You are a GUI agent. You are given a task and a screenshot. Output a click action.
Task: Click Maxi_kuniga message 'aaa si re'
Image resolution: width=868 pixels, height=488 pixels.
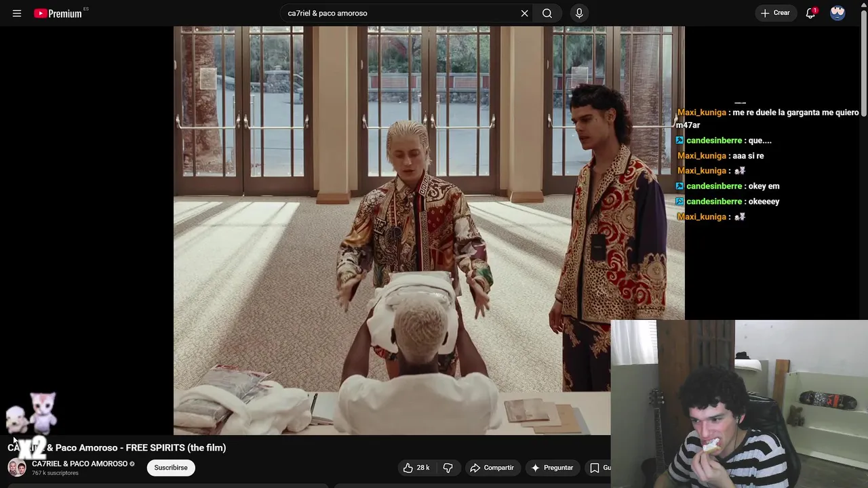pyautogui.click(x=720, y=156)
